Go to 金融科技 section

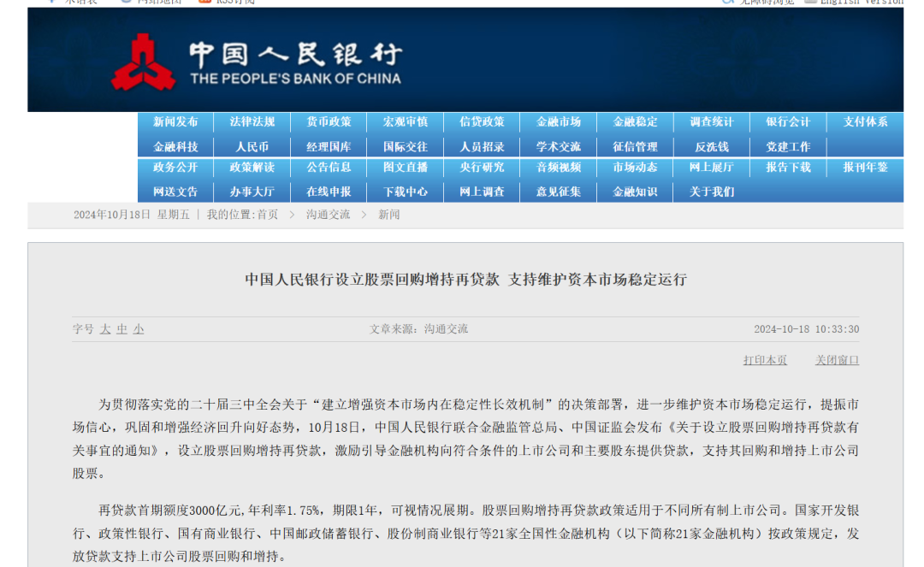click(175, 146)
